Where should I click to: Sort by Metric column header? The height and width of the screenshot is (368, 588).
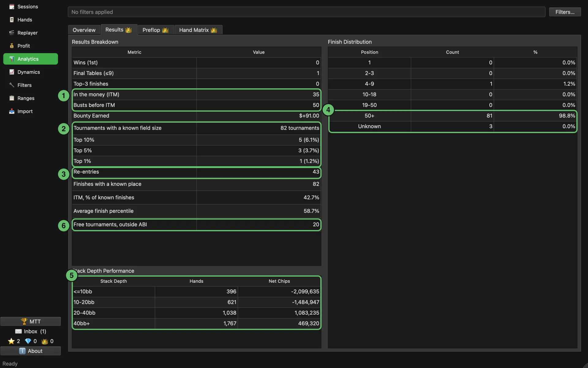[134, 52]
